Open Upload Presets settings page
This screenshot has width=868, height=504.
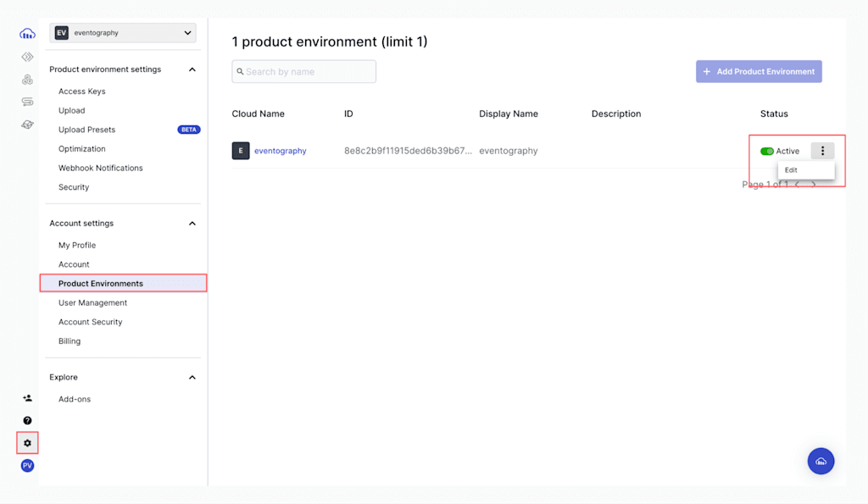coord(87,130)
